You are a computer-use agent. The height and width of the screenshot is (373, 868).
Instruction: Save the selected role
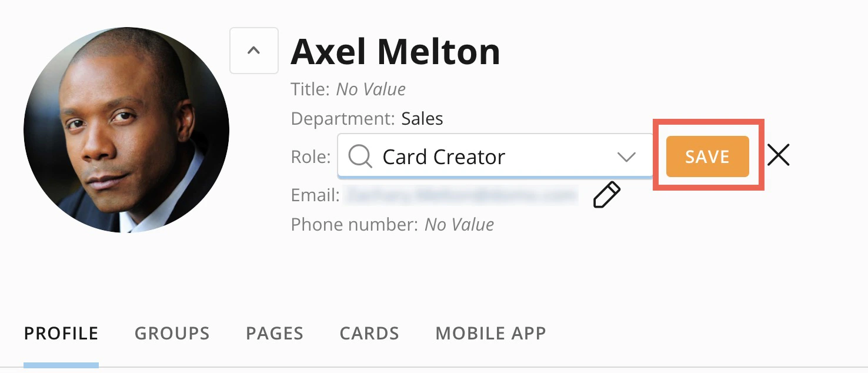(707, 156)
